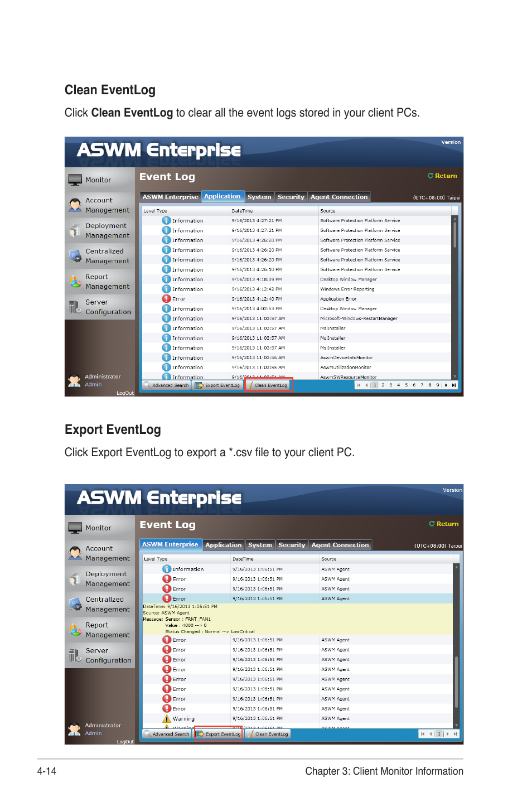Open Agent Connection tab in lower screenshot

click(340, 545)
